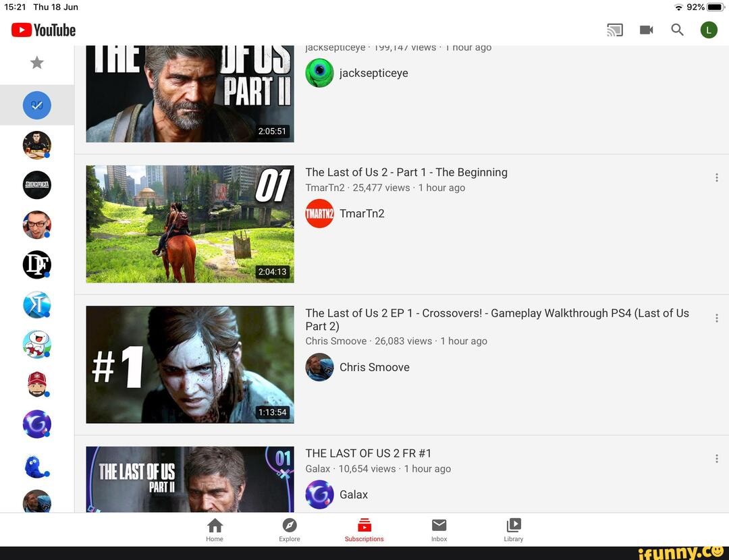Play The Last of Us 2 Part 1 thumbnail
The width and height of the screenshot is (729, 560).
coord(189,223)
